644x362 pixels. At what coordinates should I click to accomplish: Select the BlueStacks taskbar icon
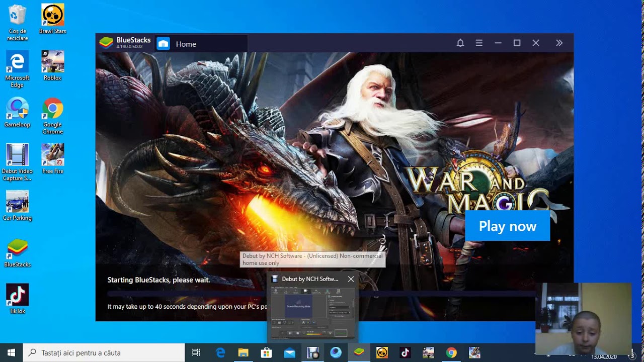pyautogui.click(x=359, y=352)
